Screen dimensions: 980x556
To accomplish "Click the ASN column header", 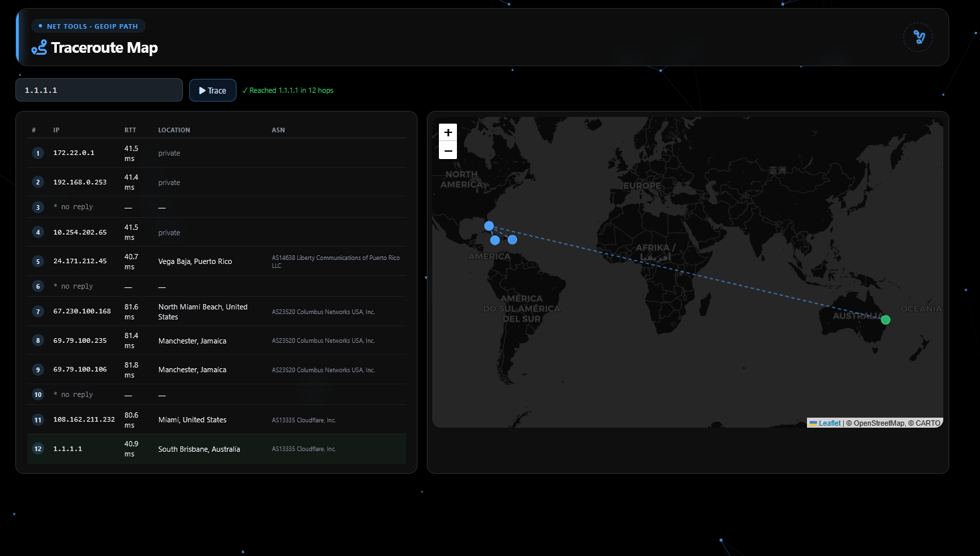I will pos(279,130).
